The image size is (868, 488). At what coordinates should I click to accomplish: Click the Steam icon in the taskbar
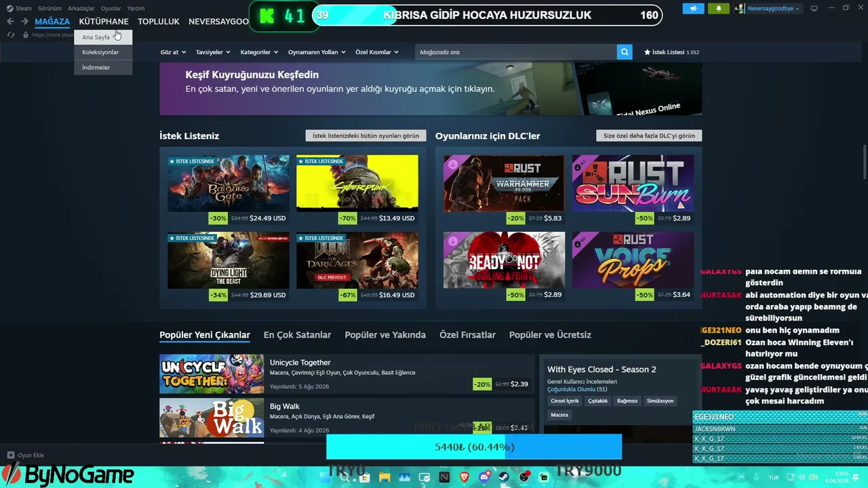[x=504, y=477]
